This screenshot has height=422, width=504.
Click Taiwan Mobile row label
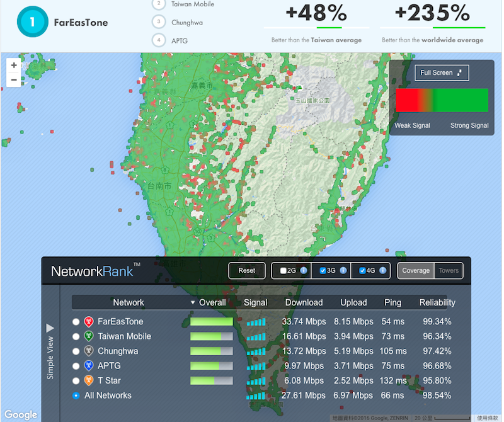click(124, 336)
